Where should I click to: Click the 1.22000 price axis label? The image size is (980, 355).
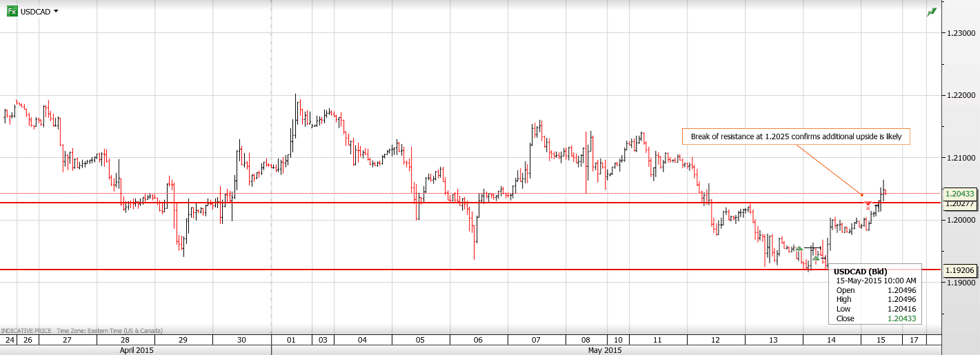point(961,95)
